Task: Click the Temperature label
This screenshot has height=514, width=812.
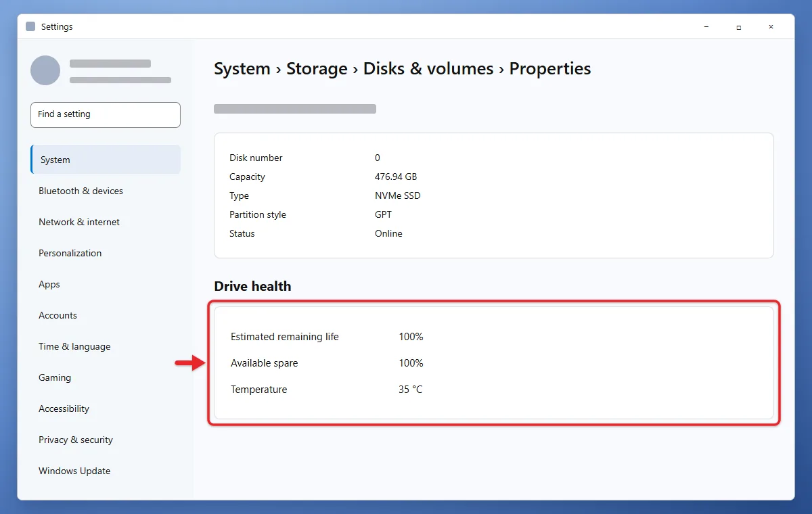Action: (259, 390)
